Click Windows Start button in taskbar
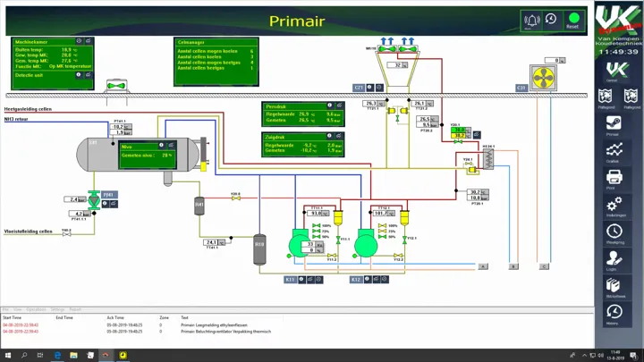 (x=7, y=355)
